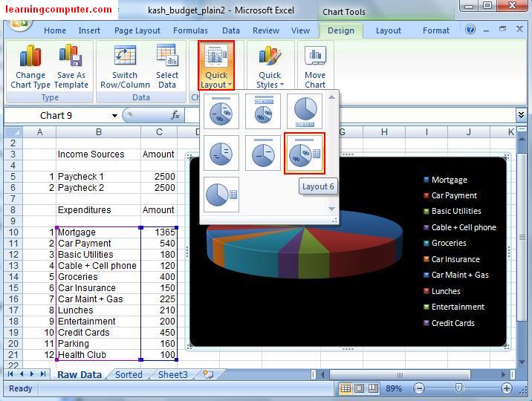The width and height of the screenshot is (532, 401).
Task: Click the insert function fx icon
Action: [x=175, y=115]
